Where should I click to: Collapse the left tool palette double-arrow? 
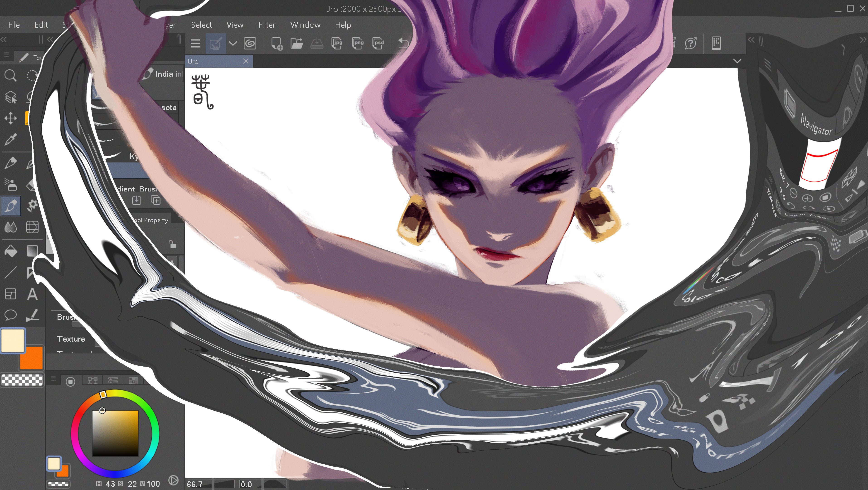pyautogui.click(x=4, y=40)
